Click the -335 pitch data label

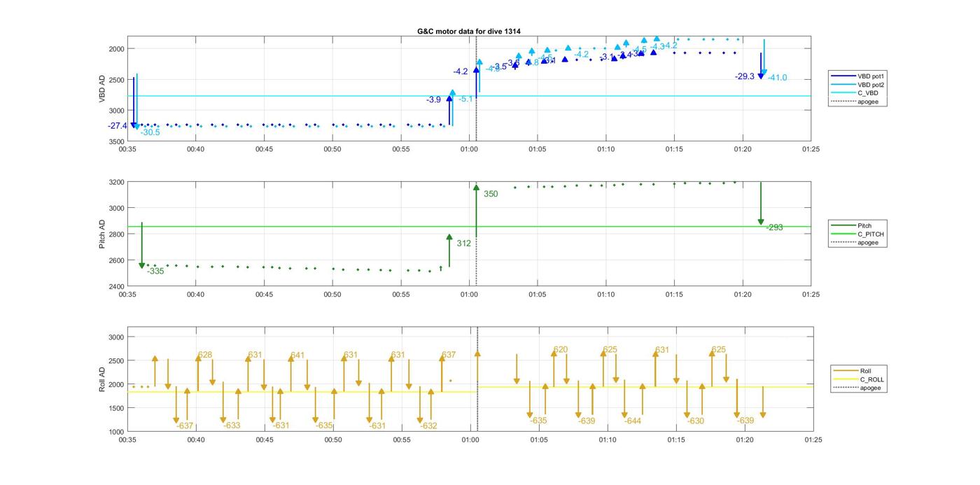pyautogui.click(x=155, y=271)
